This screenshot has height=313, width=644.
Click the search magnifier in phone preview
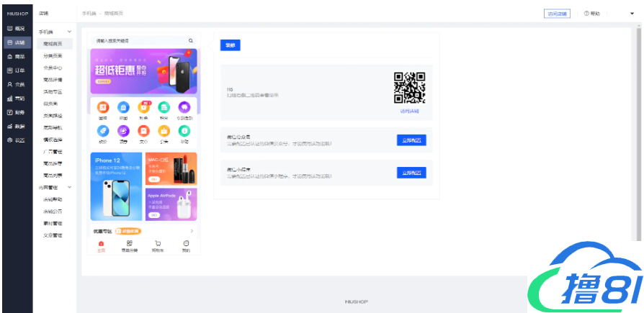click(x=191, y=41)
